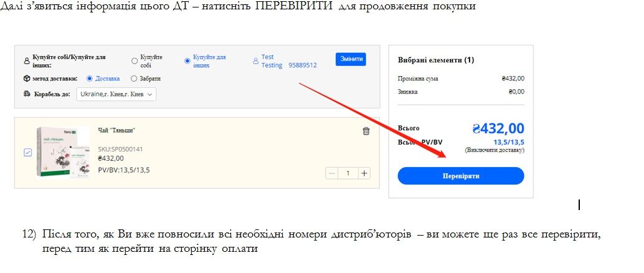Open the Ukraine, Киев shipping address dropdown

[x=116, y=94]
